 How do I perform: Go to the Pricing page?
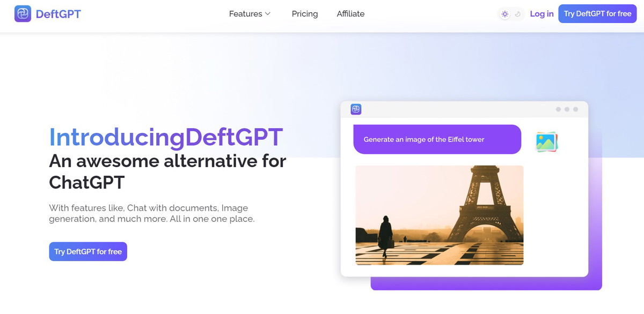click(x=305, y=14)
